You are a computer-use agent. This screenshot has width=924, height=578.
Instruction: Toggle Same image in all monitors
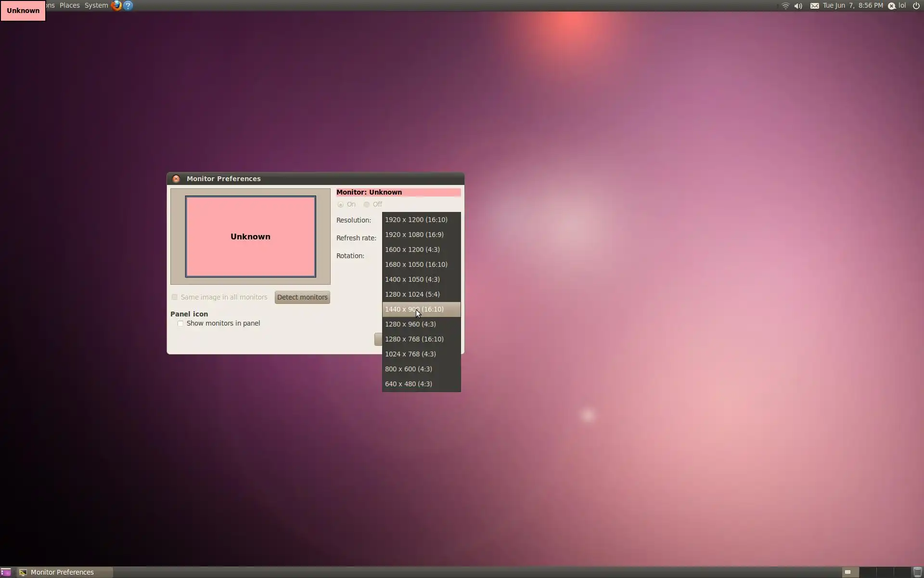(x=175, y=297)
